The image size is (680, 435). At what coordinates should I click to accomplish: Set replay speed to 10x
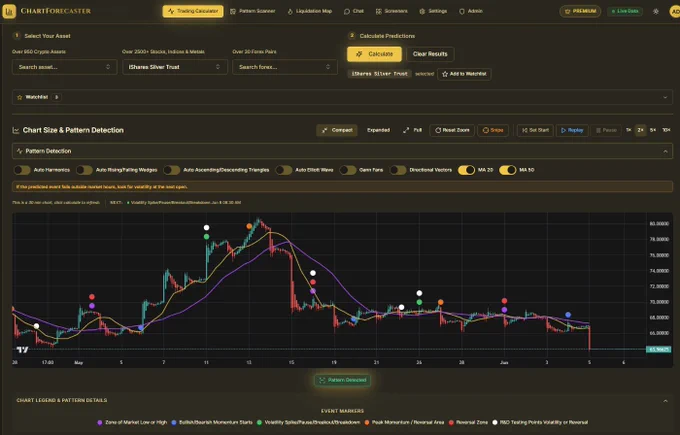click(x=667, y=130)
